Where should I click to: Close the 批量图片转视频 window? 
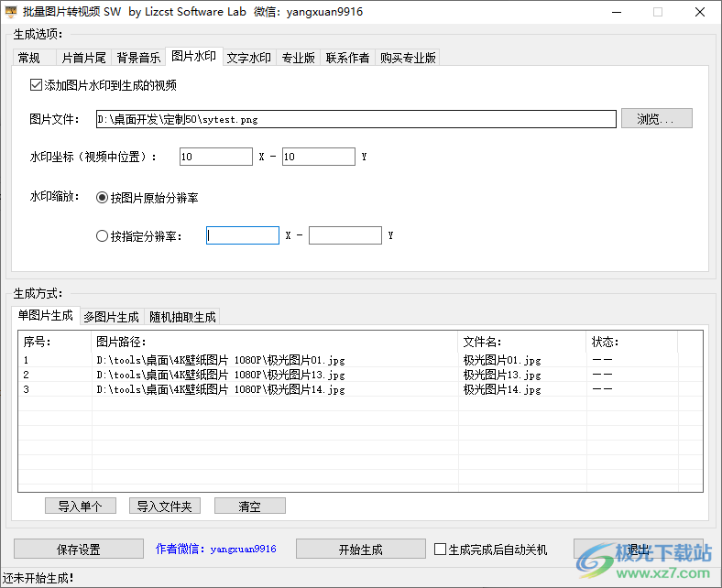pyautogui.click(x=700, y=12)
